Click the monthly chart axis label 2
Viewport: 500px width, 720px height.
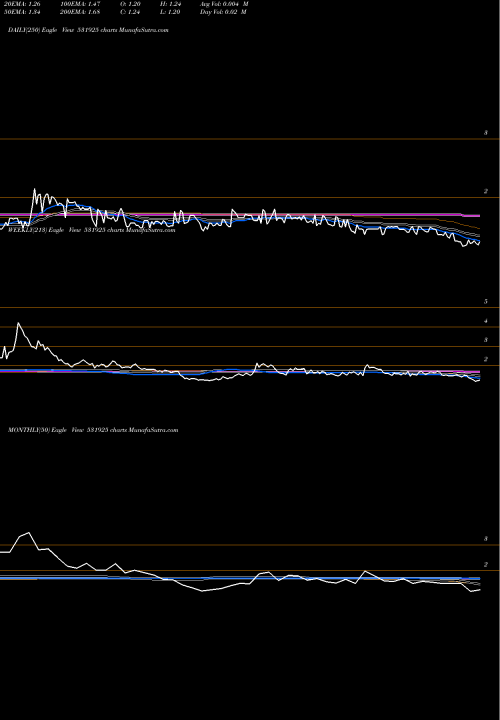(x=486, y=564)
